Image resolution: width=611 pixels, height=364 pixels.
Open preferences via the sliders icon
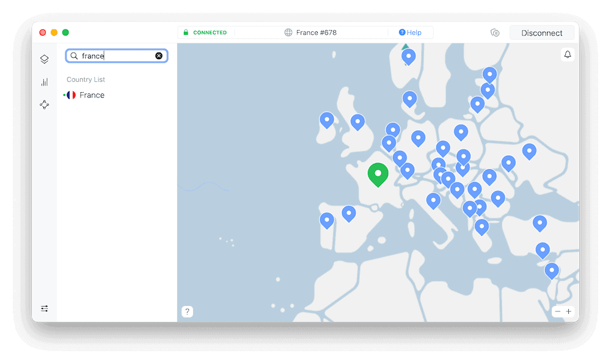45,308
